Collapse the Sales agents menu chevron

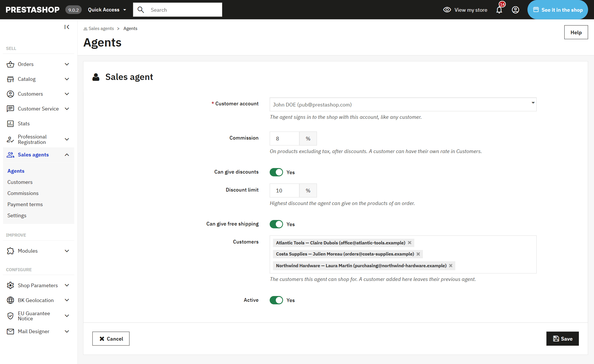click(67, 155)
